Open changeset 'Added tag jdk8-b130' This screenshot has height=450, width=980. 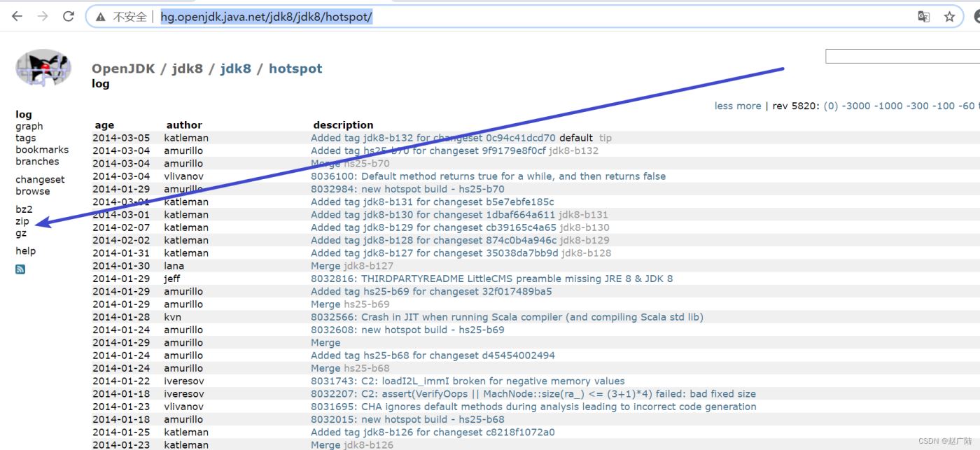pos(433,214)
